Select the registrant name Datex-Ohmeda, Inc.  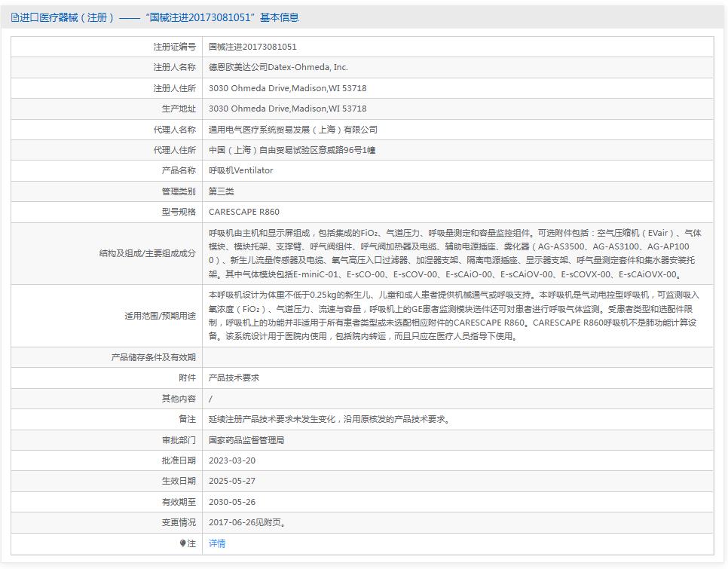[x=278, y=67]
